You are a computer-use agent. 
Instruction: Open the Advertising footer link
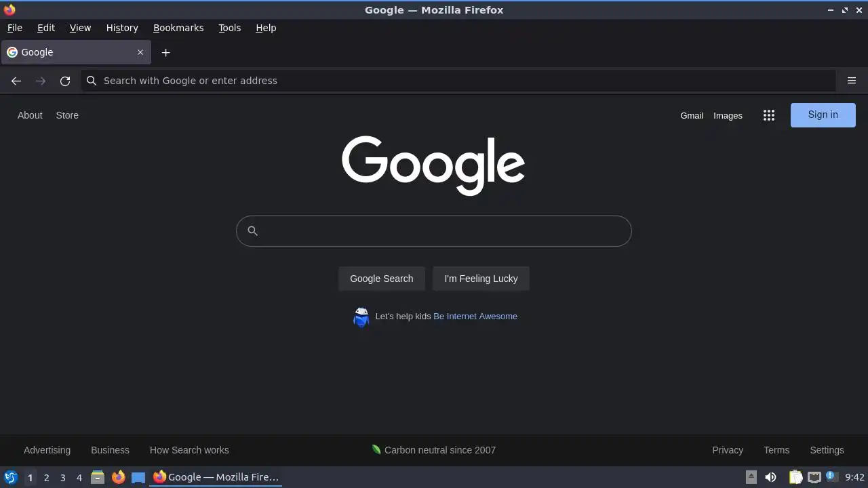coord(47,450)
